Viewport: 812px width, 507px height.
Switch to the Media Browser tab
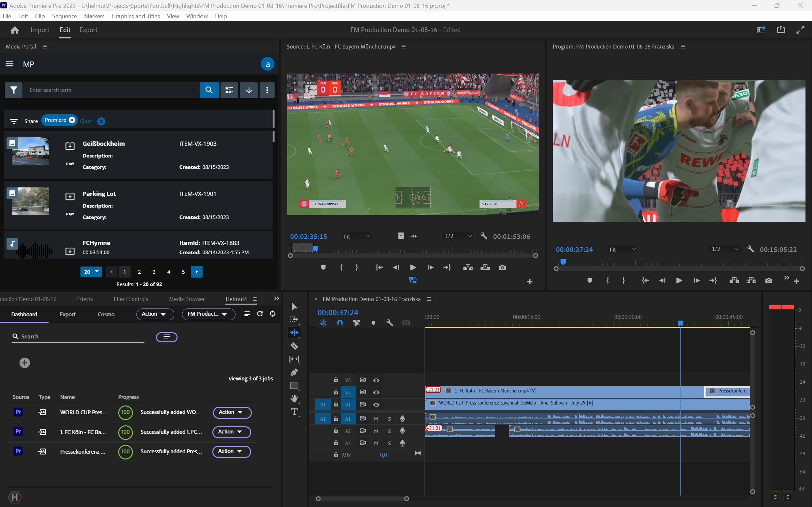pos(187,299)
